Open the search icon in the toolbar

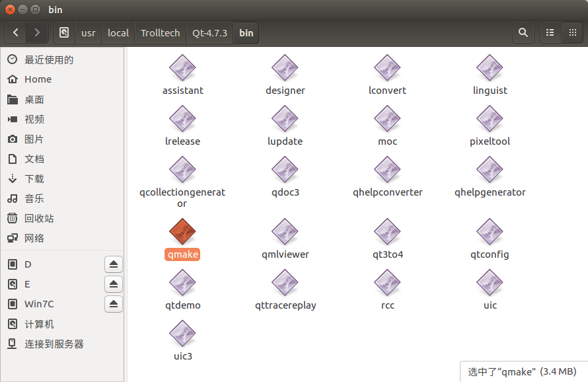[523, 32]
